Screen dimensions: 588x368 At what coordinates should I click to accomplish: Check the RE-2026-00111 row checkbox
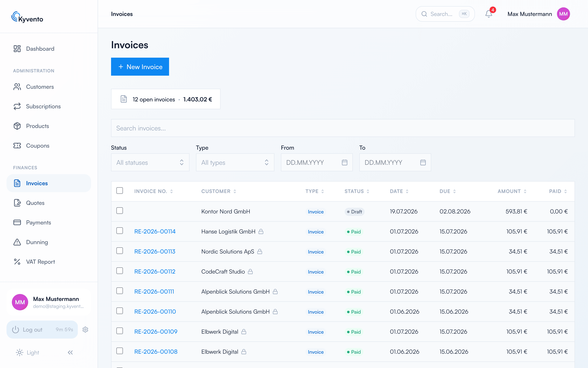click(x=120, y=291)
